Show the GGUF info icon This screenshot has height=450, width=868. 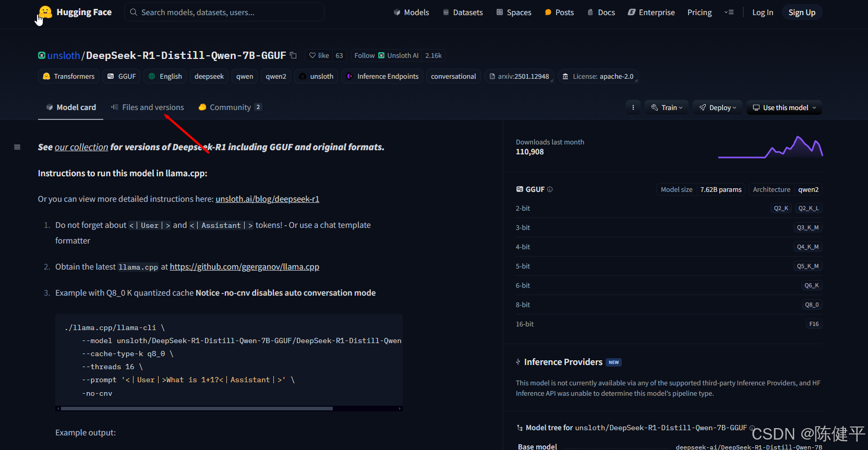[x=550, y=189]
